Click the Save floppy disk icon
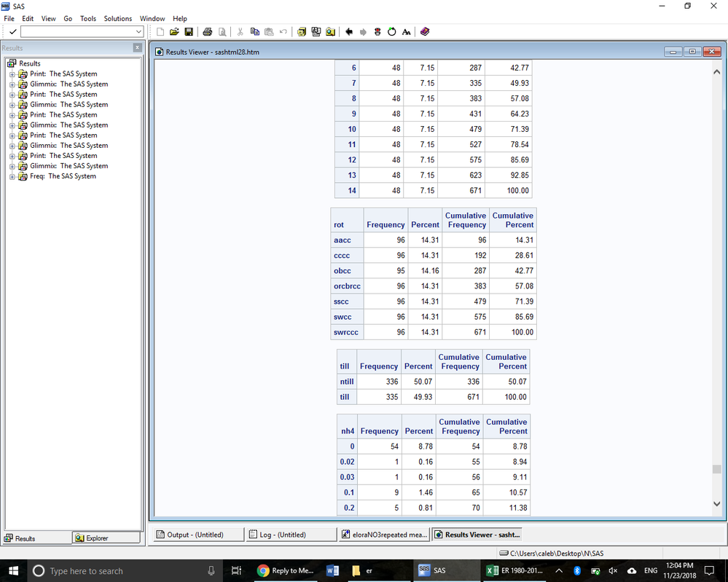The image size is (728, 582). 189,31
